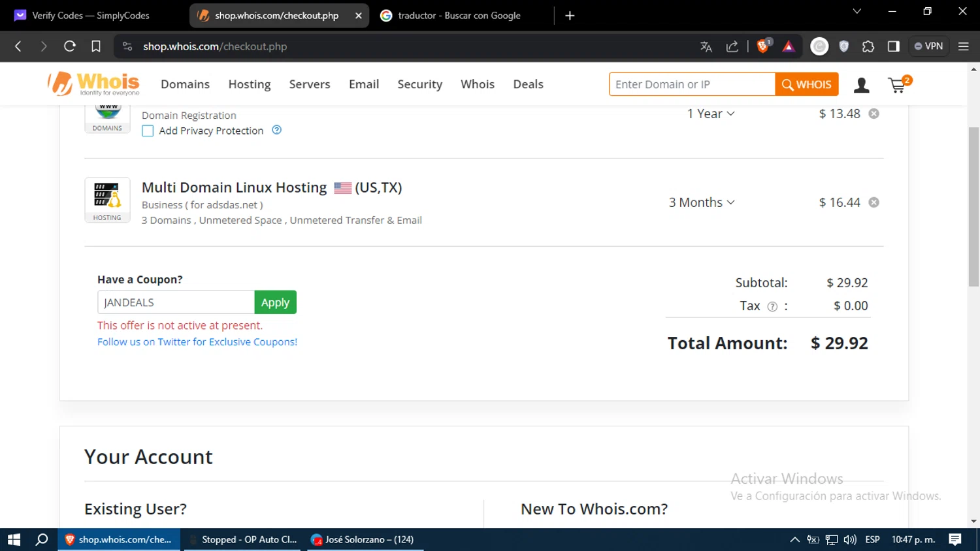The height and width of the screenshot is (551, 980).
Task: Click the shop.whois.com taskbar browser button
Action: coord(119,540)
